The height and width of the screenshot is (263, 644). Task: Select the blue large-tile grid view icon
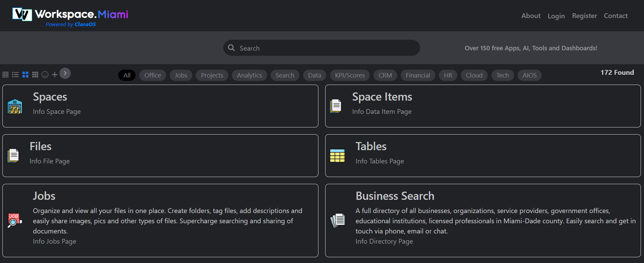click(x=25, y=75)
